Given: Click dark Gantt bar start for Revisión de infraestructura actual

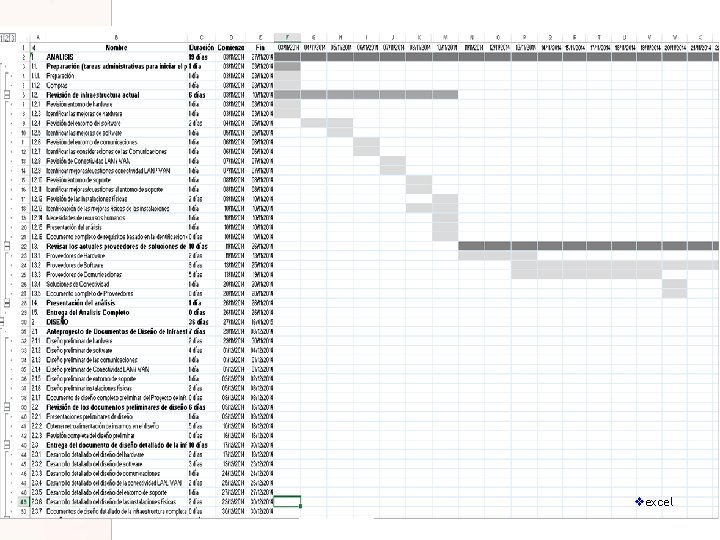Looking at the screenshot, I should click(287, 95).
